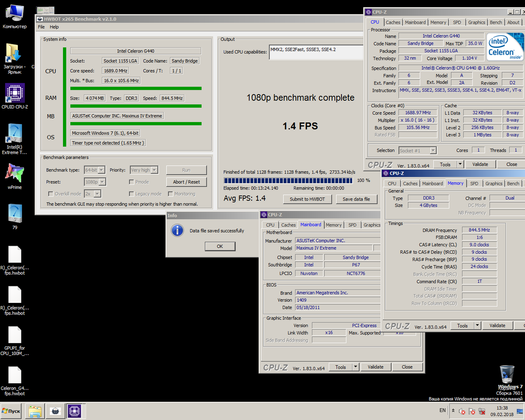
Task: Open the Benchmark type 64-bit dropdown
Action: pos(95,170)
